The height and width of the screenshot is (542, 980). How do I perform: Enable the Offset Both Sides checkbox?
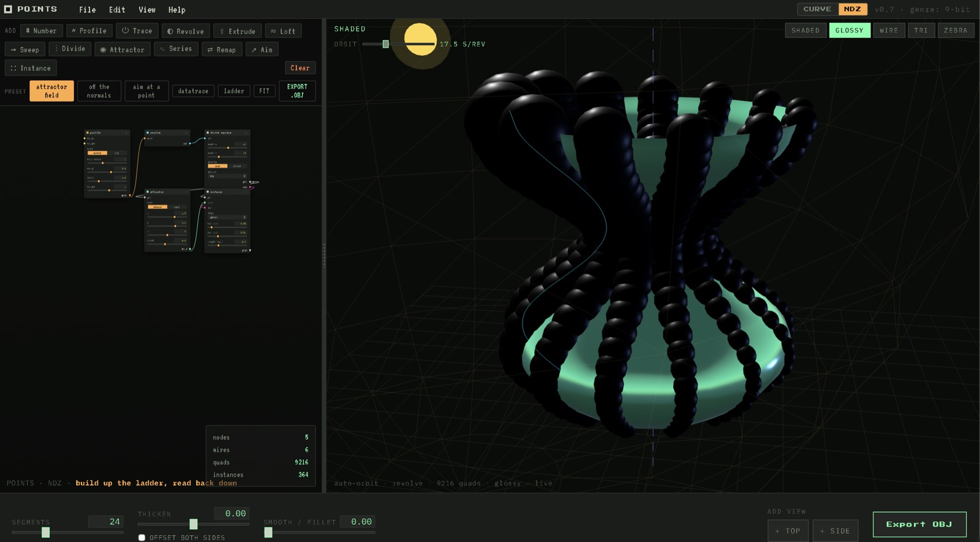coord(141,537)
